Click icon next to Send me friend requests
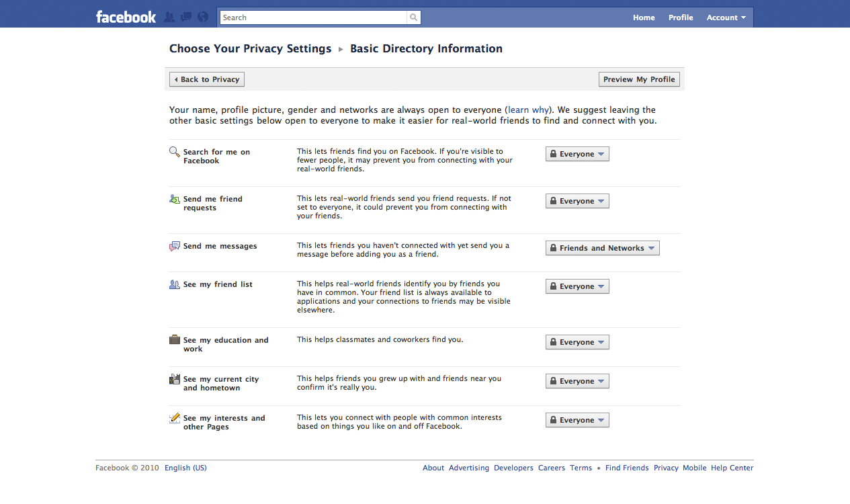The width and height of the screenshot is (850, 504). [x=175, y=199]
